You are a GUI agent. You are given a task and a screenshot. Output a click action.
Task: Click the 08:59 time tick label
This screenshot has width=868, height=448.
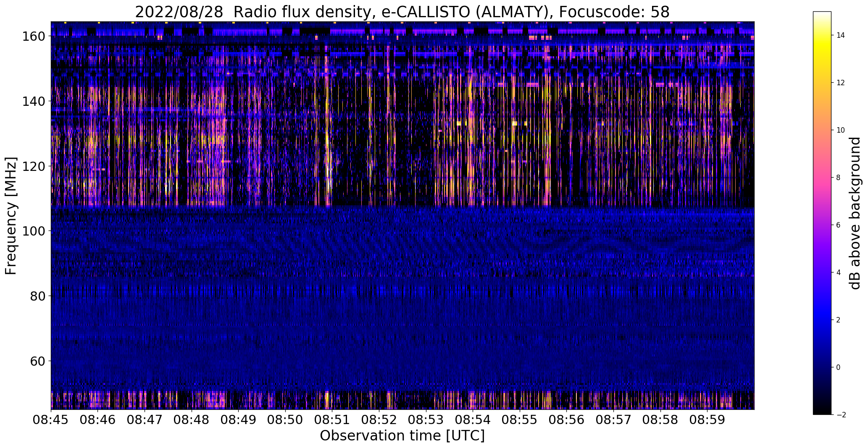click(x=708, y=419)
